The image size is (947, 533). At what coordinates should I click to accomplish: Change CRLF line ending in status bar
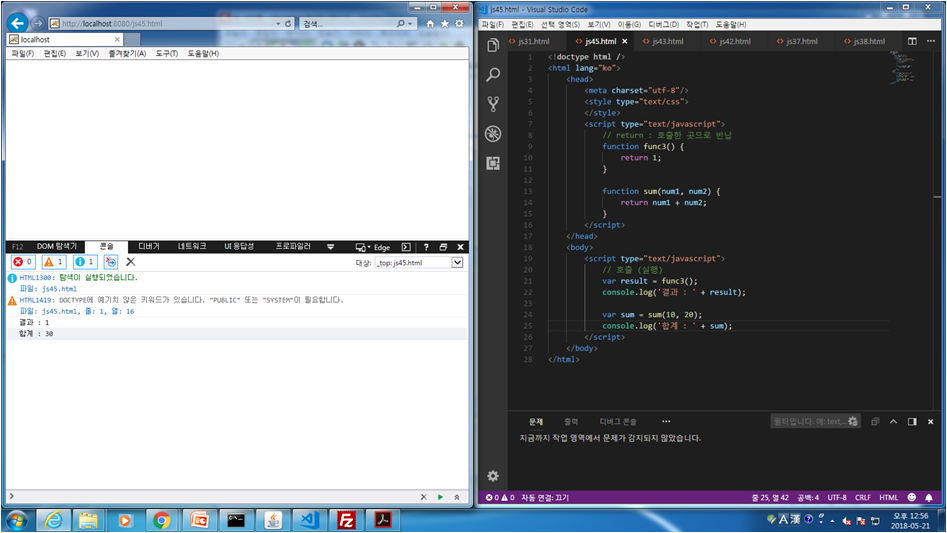[x=862, y=497]
